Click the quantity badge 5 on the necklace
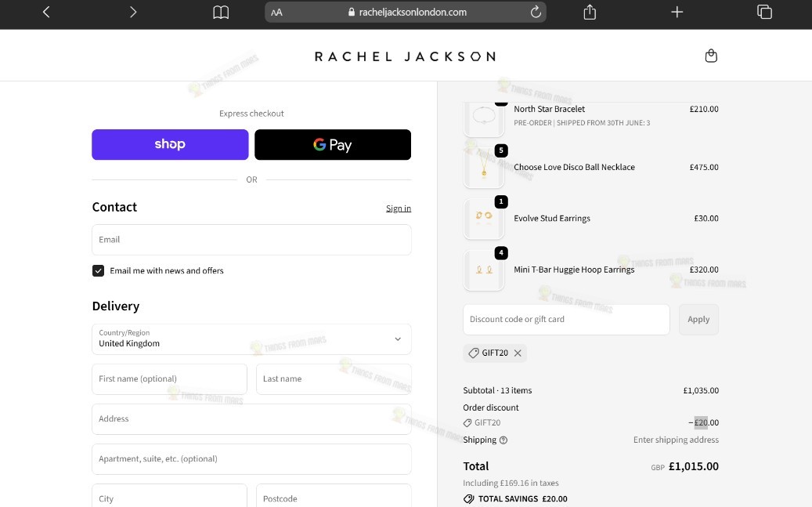Image resolution: width=812 pixels, height=507 pixels. 501,150
